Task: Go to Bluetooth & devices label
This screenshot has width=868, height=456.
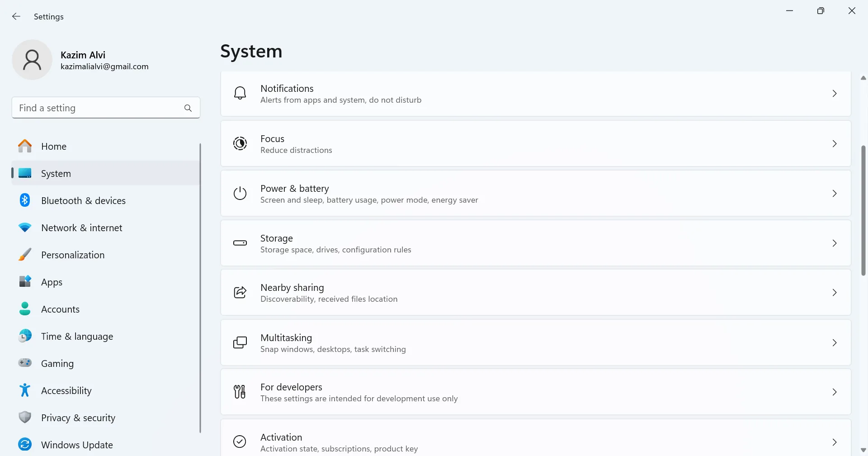Action: click(x=84, y=201)
